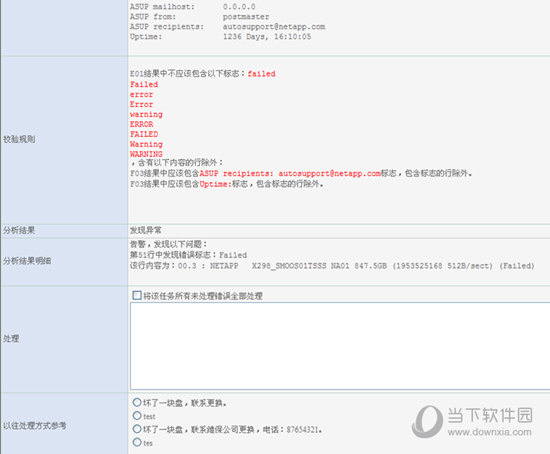Click the red lowercase 'error' keyword
550x454 pixels.
(x=141, y=94)
